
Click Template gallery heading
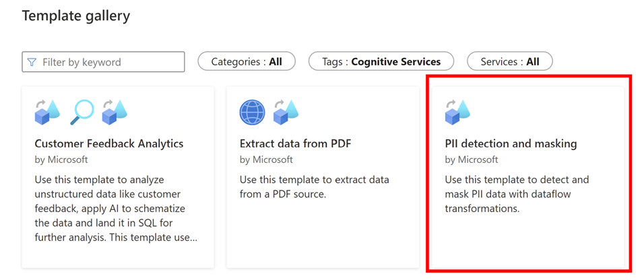76,16
